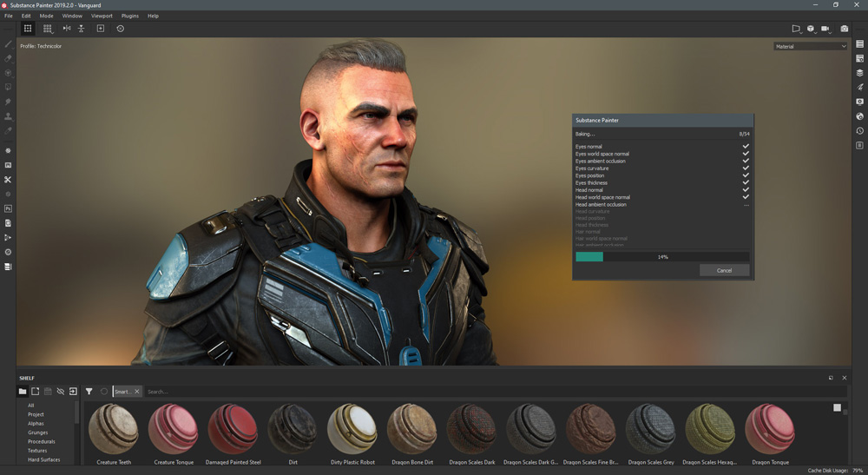
Task: Select the Procedurals shelf category
Action: coord(42,441)
